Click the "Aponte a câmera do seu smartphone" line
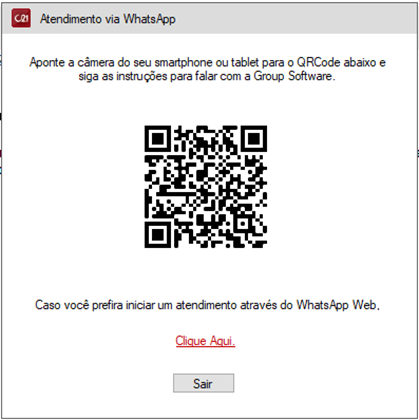The image size is (419, 420). coord(207,62)
